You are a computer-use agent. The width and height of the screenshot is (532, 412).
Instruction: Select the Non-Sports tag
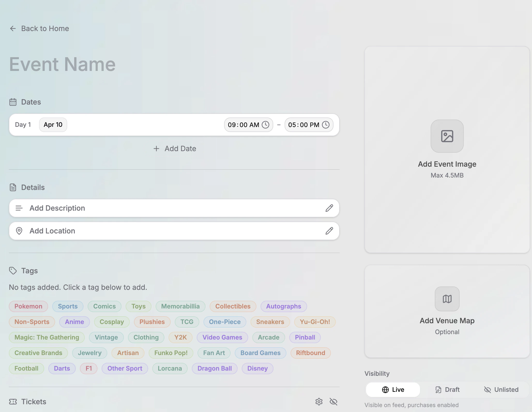click(32, 322)
